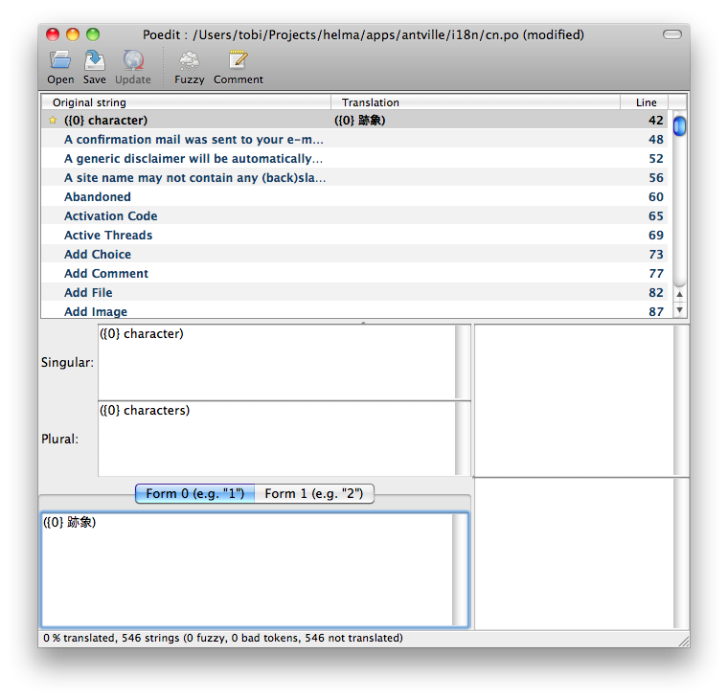Click the Open catalog toolbar icon
The height and width of the screenshot is (700, 728).
(x=60, y=61)
